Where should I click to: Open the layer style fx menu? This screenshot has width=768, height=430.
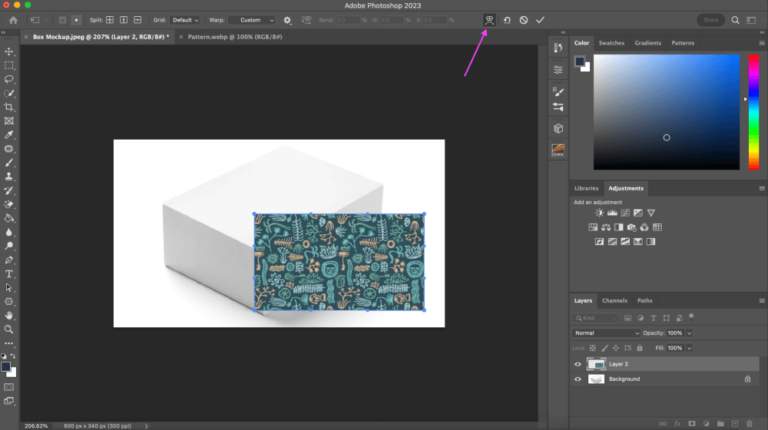pos(677,424)
